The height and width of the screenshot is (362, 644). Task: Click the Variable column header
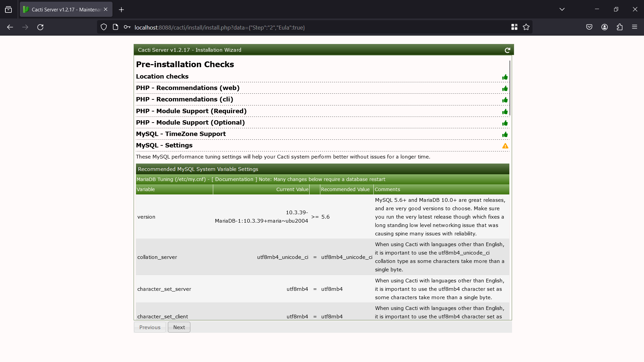click(174, 189)
